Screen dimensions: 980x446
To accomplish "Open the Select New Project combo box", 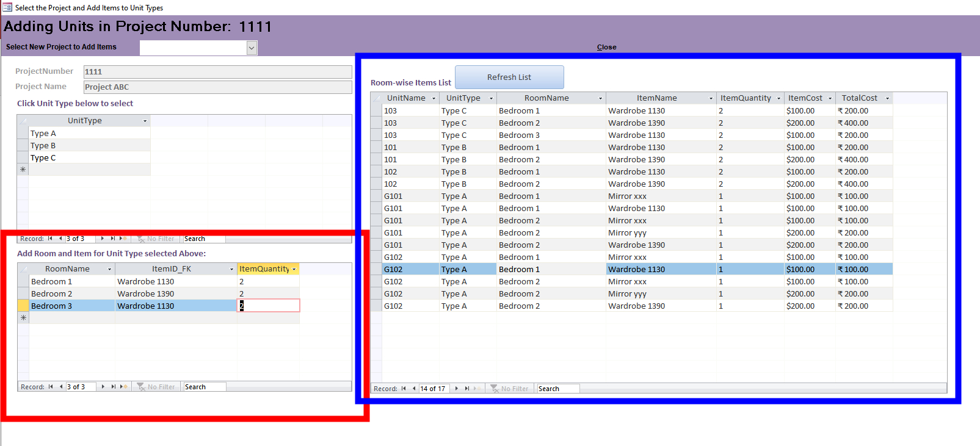I will pos(252,48).
